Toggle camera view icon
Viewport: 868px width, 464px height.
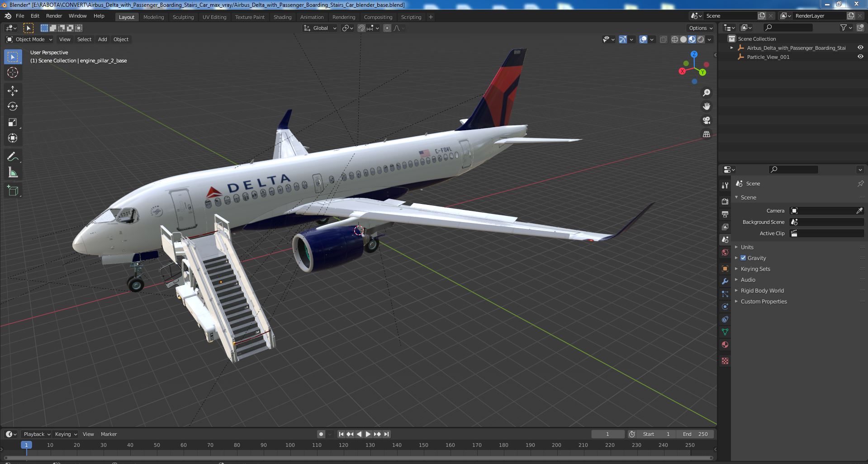click(706, 120)
